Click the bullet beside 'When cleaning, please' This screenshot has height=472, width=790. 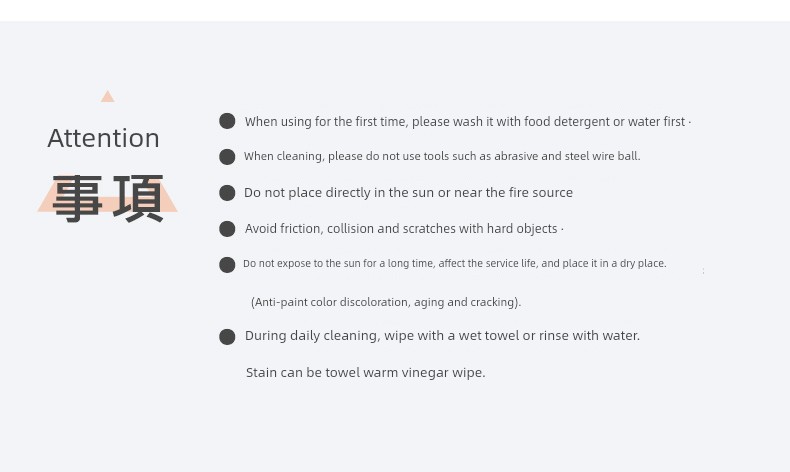[227, 157]
